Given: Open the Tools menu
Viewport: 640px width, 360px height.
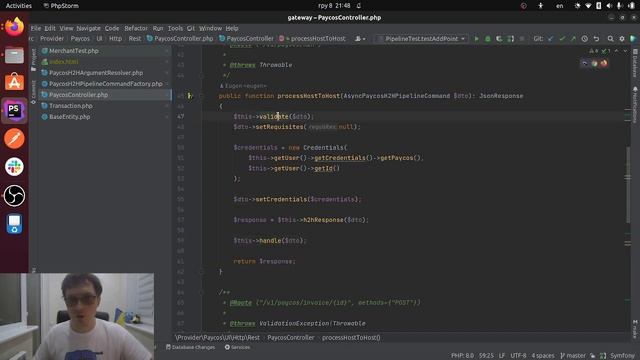Looking at the screenshot, I should 175,28.
